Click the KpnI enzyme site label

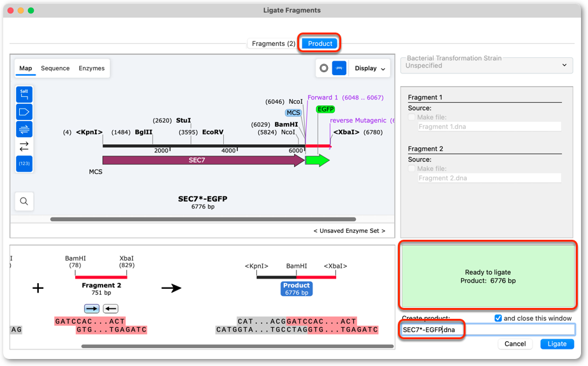(x=89, y=132)
